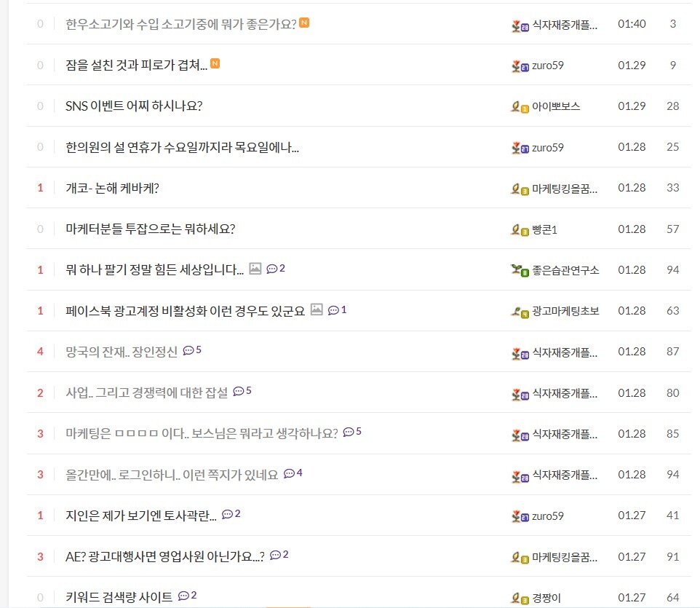
Task: Open post SNS 이벤트 어찌 하시나요?
Action: pos(134,106)
